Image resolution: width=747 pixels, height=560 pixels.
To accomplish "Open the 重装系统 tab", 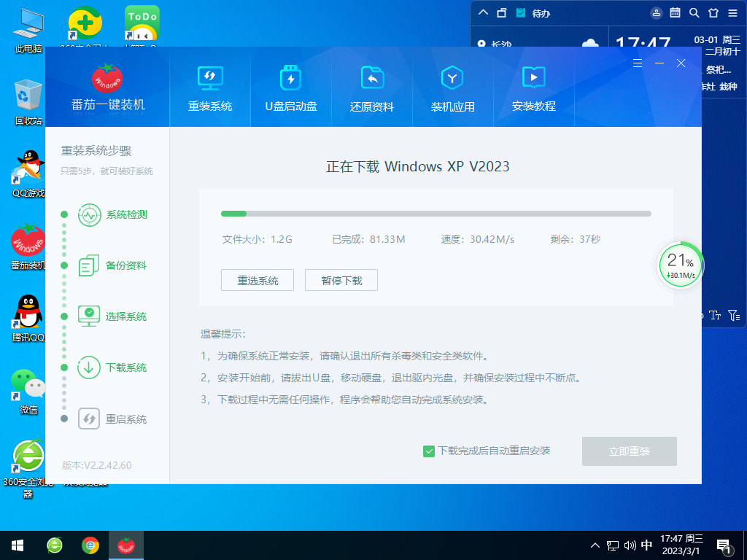I will click(209, 89).
